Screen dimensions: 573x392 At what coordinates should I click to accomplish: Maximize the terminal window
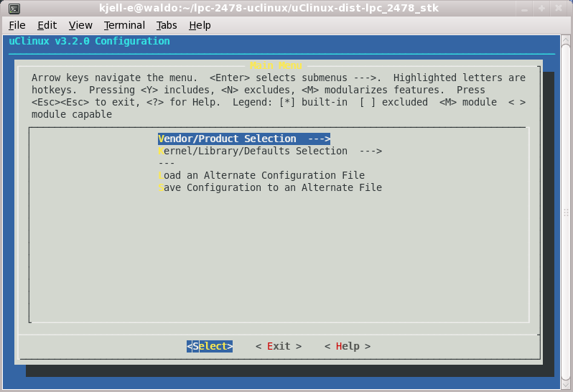pyautogui.click(x=541, y=8)
